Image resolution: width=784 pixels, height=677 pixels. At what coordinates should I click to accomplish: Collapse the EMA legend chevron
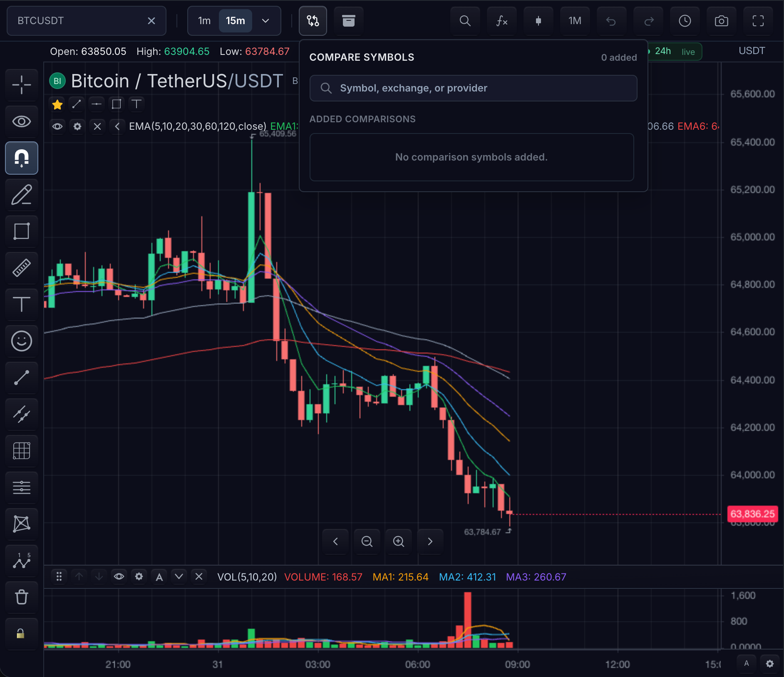tap(117, 126)
